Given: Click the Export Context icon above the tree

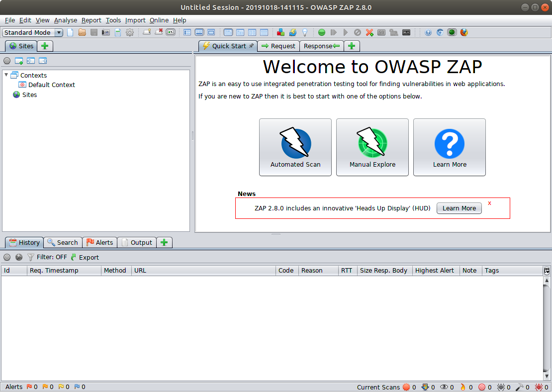Looking at the screenshot, I should click(43, 61).
